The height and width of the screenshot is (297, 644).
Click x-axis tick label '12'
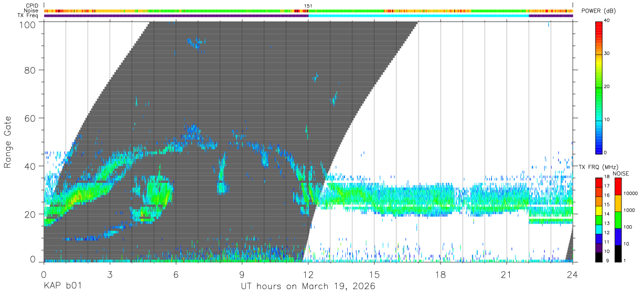(x=308, y=274)
